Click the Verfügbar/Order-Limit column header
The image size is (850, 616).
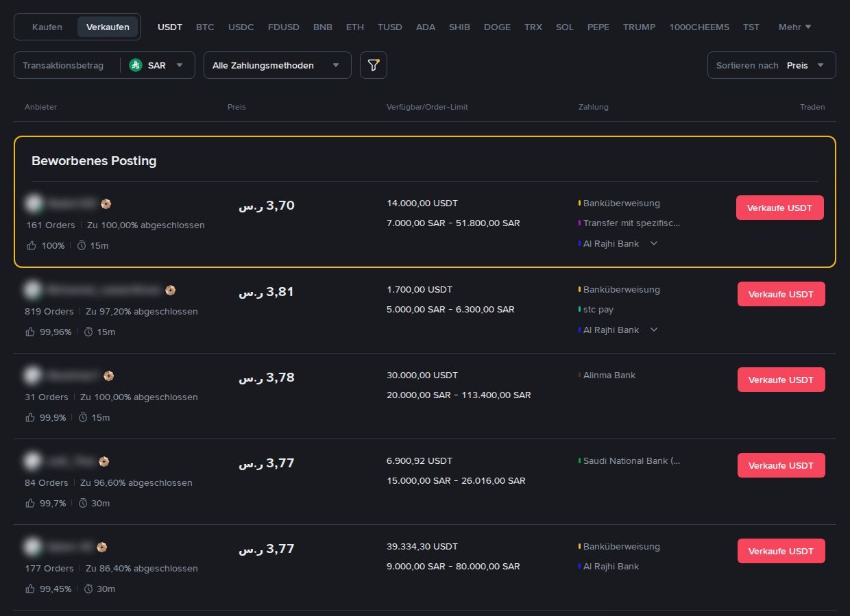[x=427, y=107]
